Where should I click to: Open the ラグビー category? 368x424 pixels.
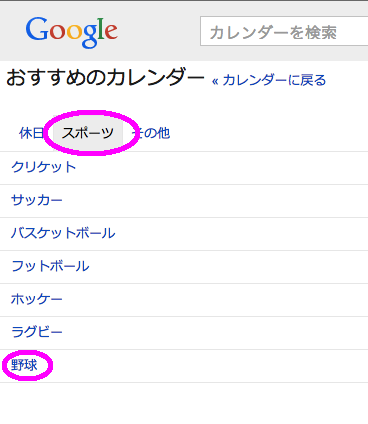coord(37,332)
